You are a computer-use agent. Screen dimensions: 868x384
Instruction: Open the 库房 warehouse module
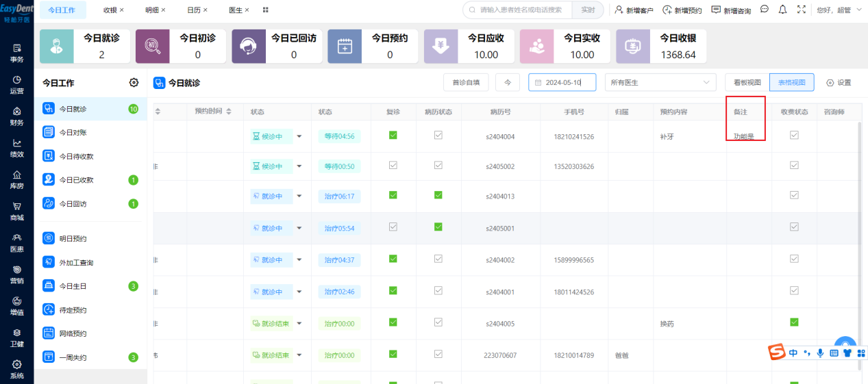(16, 179)
